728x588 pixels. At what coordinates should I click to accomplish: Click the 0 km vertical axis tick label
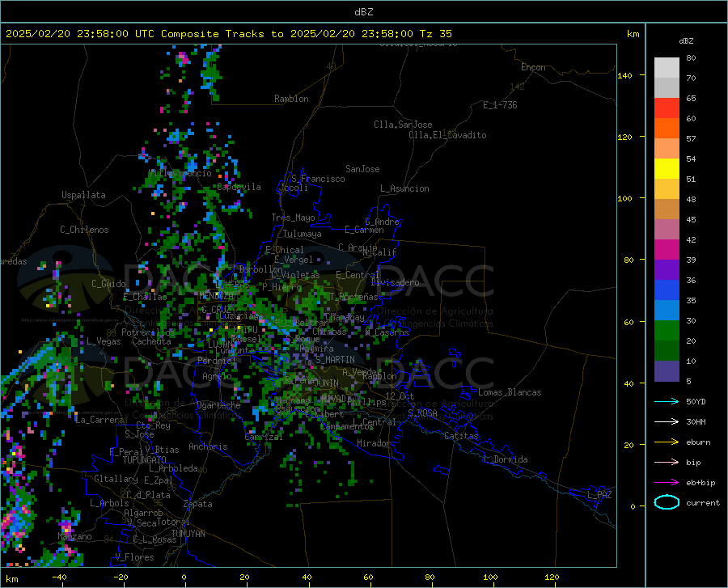[x=633, y=506]
